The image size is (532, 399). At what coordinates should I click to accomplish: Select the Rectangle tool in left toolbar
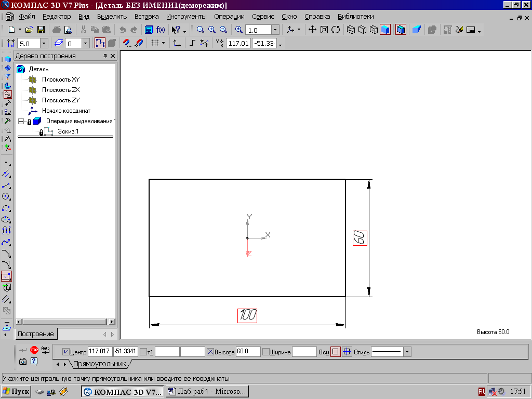7,276
